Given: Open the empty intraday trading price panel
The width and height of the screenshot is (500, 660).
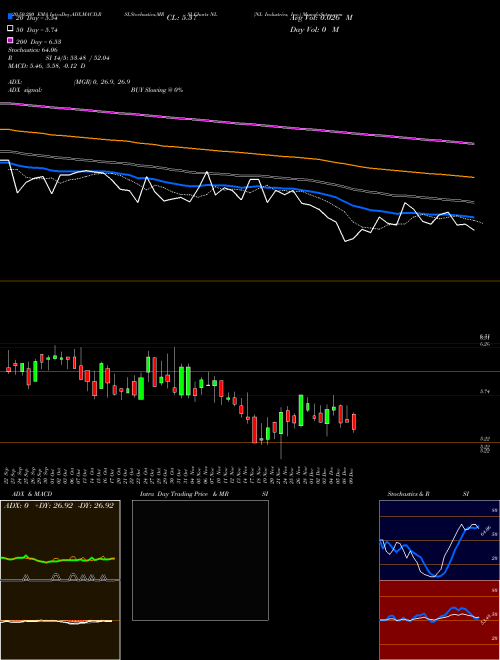Looking at the screenshot, I should (200, 560).
